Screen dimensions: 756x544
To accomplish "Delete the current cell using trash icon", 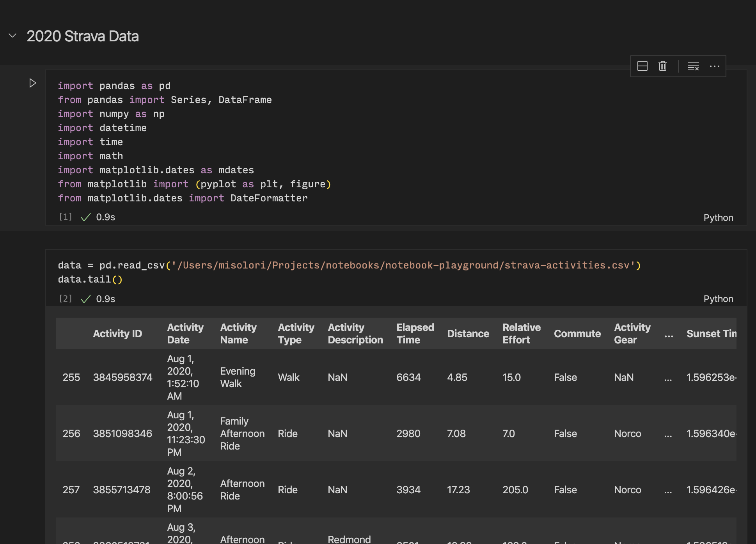I will 662,66.
